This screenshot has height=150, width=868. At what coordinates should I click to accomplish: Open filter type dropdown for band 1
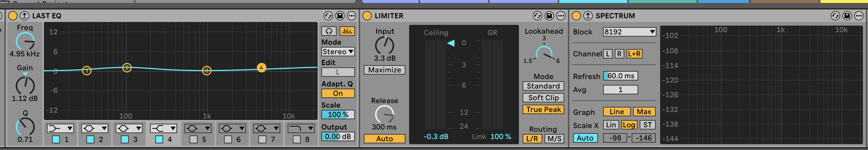[61, 128]
